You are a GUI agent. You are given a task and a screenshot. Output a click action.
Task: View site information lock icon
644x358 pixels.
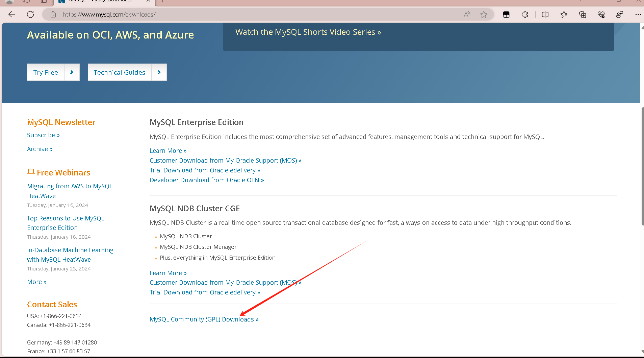click(x=53, y=14)
